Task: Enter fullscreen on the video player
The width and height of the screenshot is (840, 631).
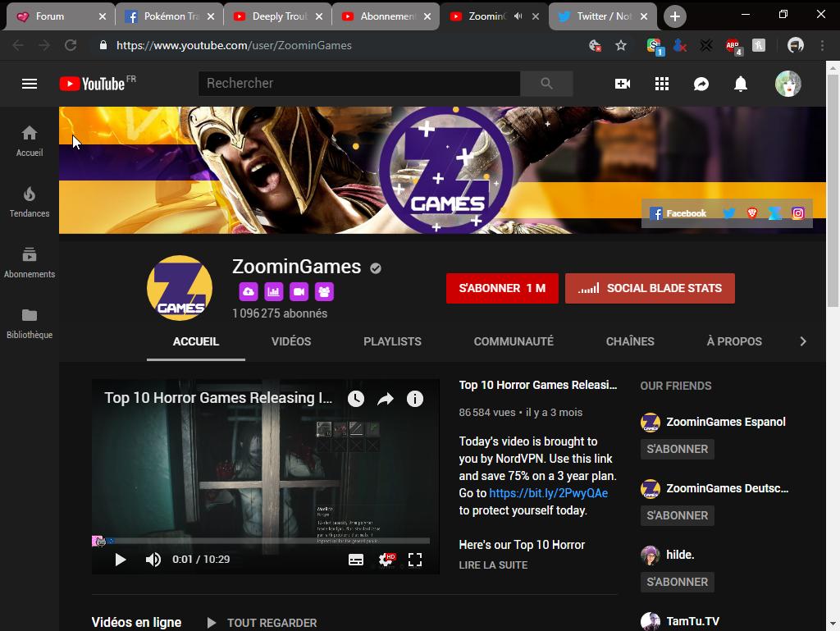Action: [x=415, y=560]
